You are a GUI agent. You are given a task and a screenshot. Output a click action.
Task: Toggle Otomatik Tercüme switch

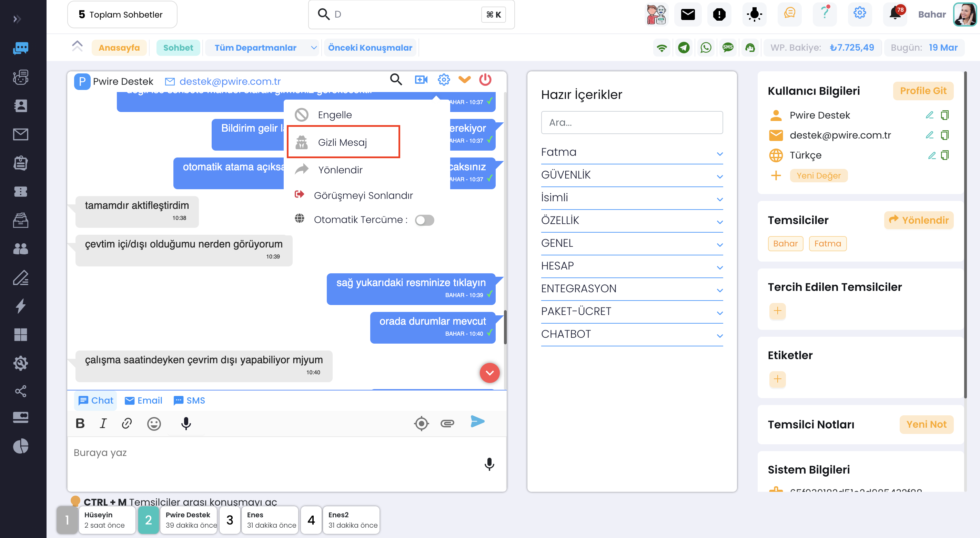click(425, 220)
